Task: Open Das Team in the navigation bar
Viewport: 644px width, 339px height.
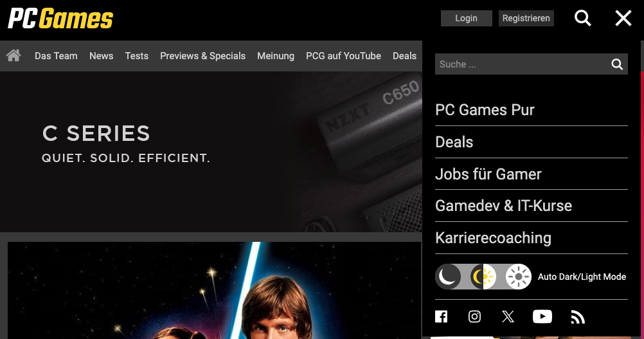Action: tap(56, 56)
